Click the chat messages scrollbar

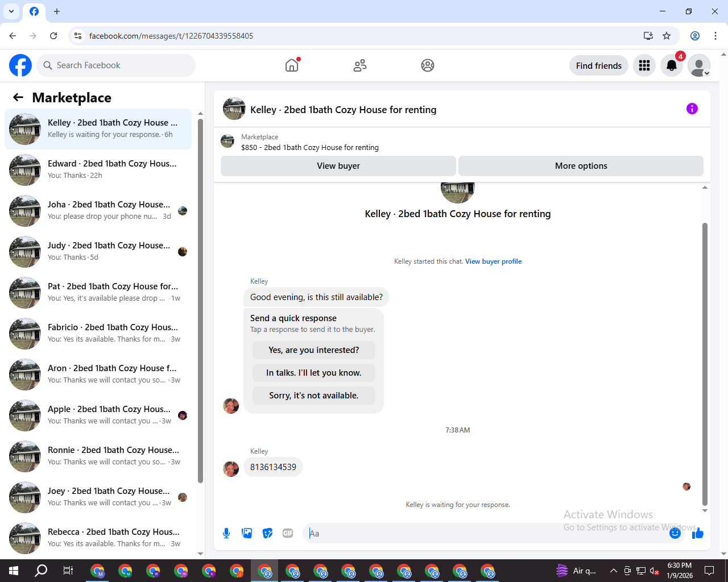tap(705, 364)
